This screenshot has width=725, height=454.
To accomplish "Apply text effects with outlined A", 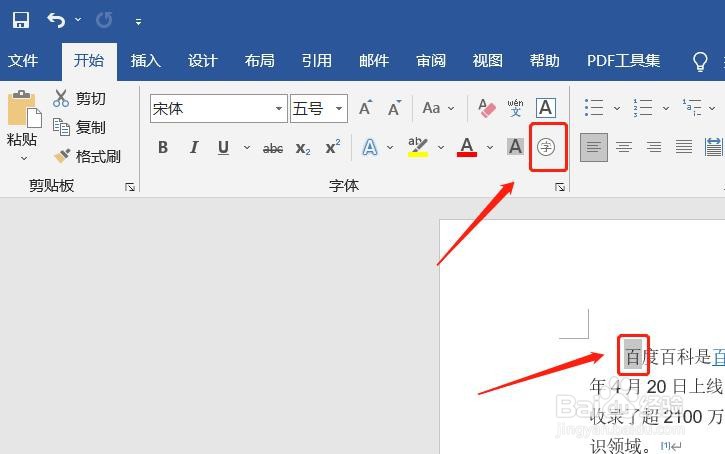I will tap(370, 147).
